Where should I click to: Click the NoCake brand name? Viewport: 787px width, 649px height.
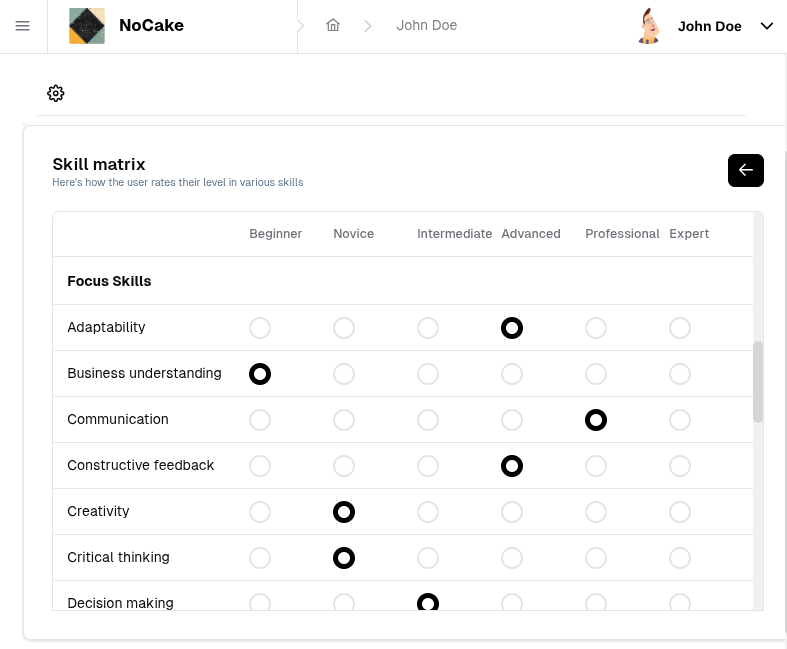click(151, 26)
